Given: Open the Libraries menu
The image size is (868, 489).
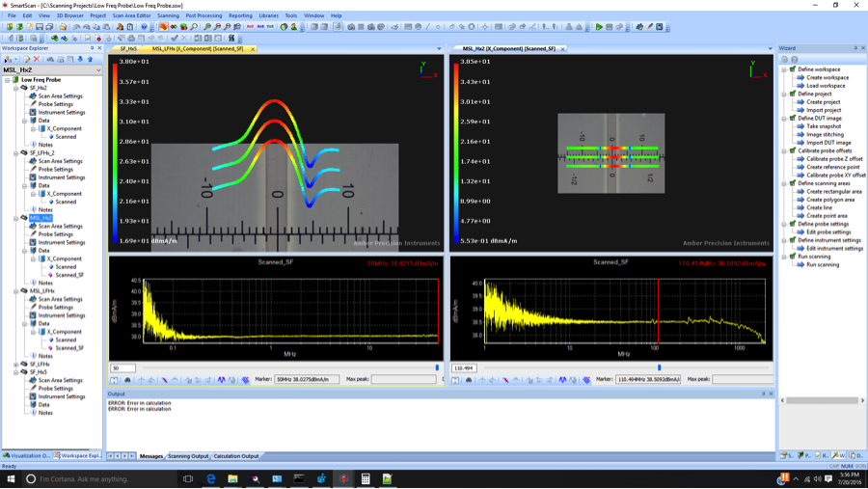Looking at the screenshot, I should coord(268,15).
